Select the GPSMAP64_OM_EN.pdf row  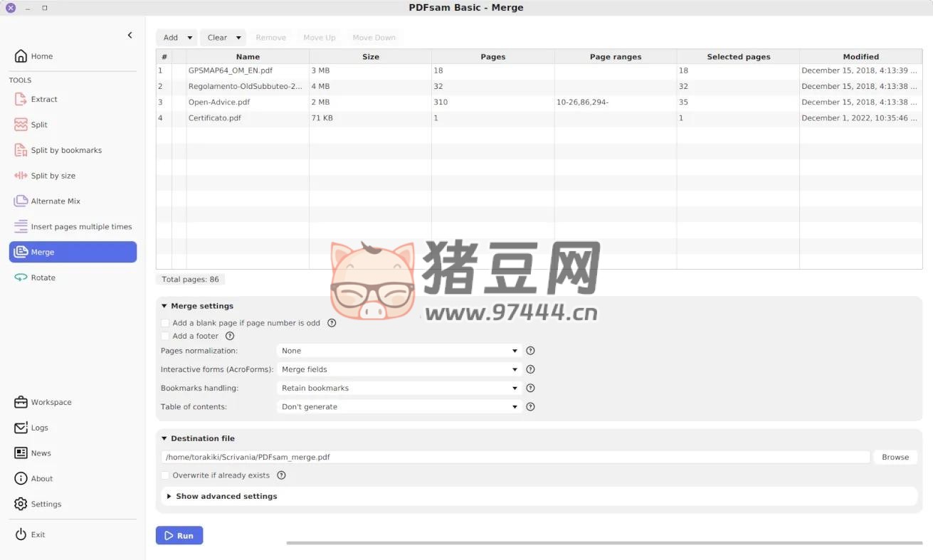539,70
